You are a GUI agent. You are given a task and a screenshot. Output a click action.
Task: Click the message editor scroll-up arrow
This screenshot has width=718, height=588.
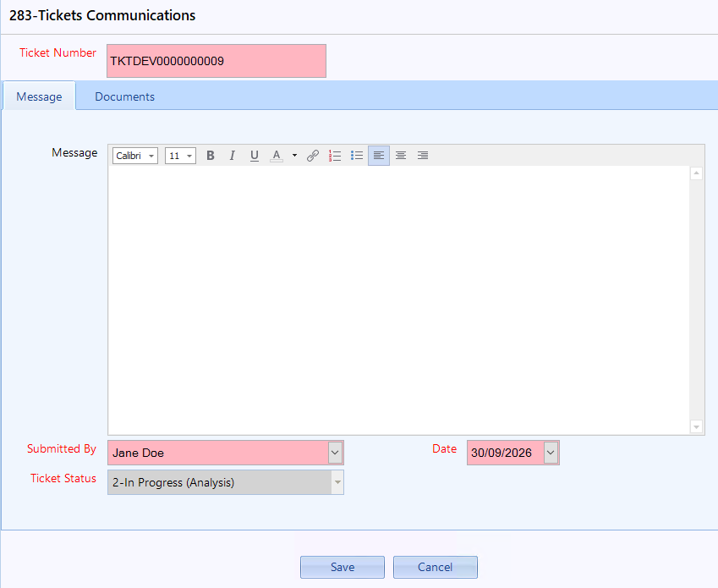[x=697, y=173]
